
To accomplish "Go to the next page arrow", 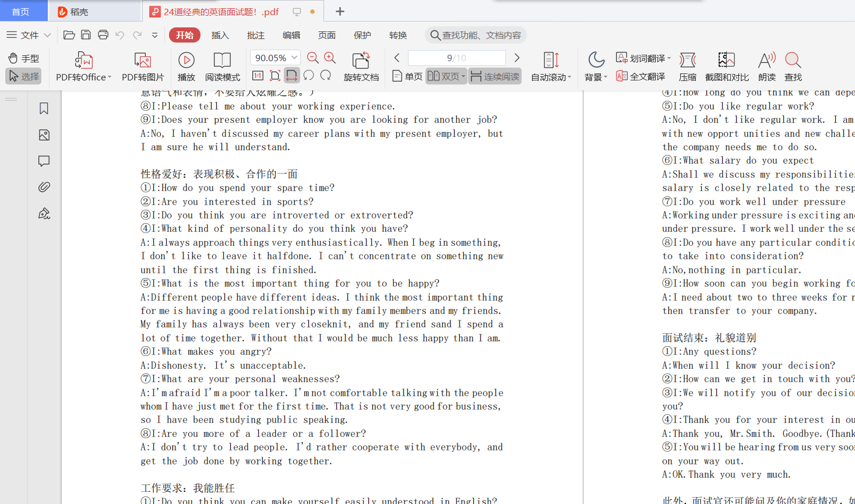I will pos(517,58).
